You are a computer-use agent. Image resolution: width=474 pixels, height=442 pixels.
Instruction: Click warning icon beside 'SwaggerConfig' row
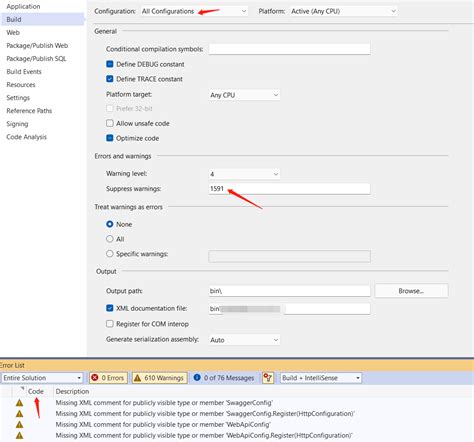(20, 403)
